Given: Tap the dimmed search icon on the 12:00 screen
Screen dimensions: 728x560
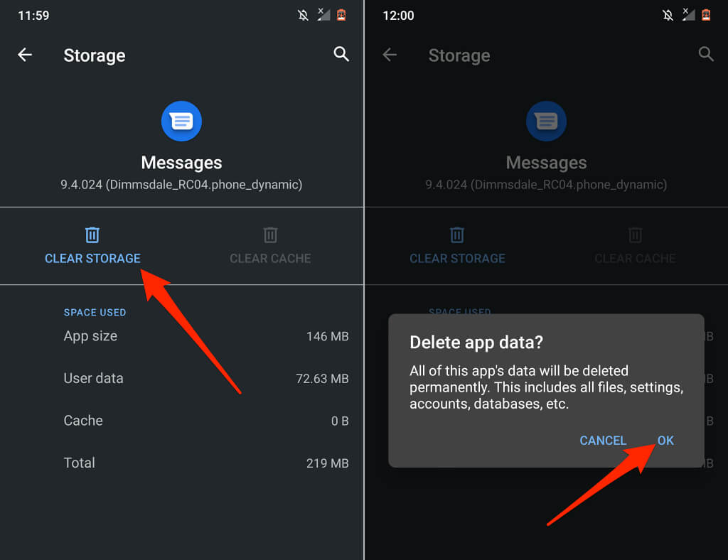Looking at the screenshot, I should (706, 55).
